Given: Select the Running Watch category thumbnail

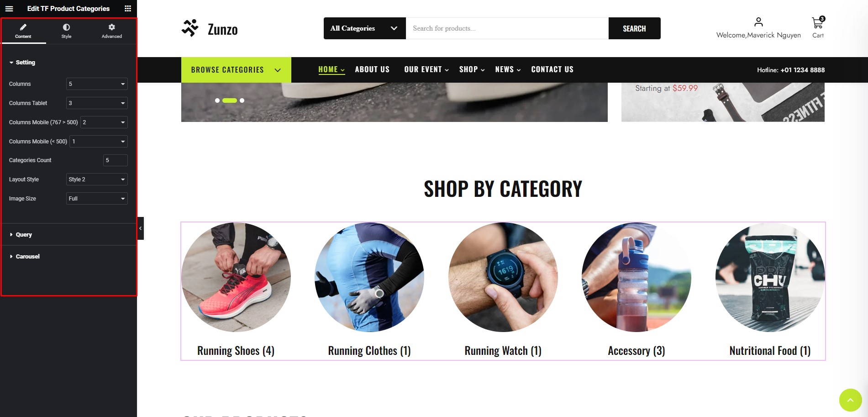Looking at the screenshot, I should click(x=503, y=277).
